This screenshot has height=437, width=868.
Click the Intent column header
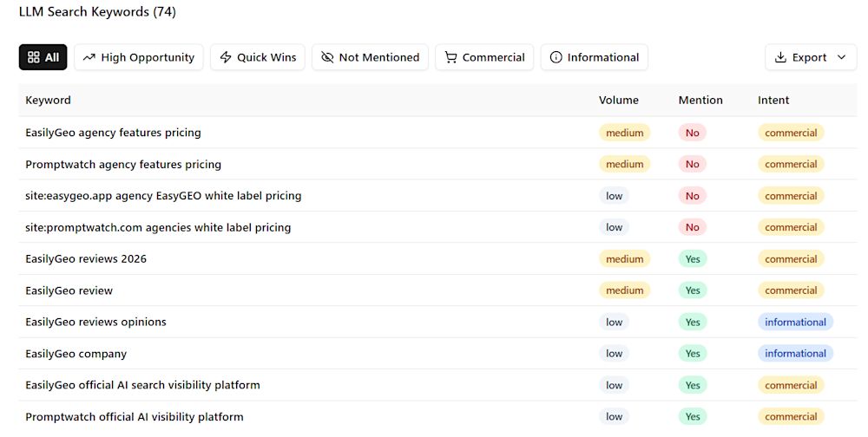[x=773, y=100]
